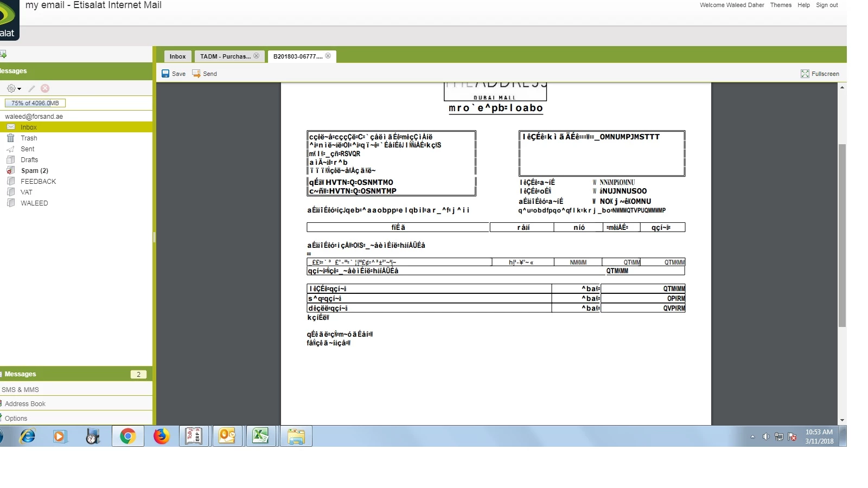Switch to the TADM - Purchas... tab

225,56
